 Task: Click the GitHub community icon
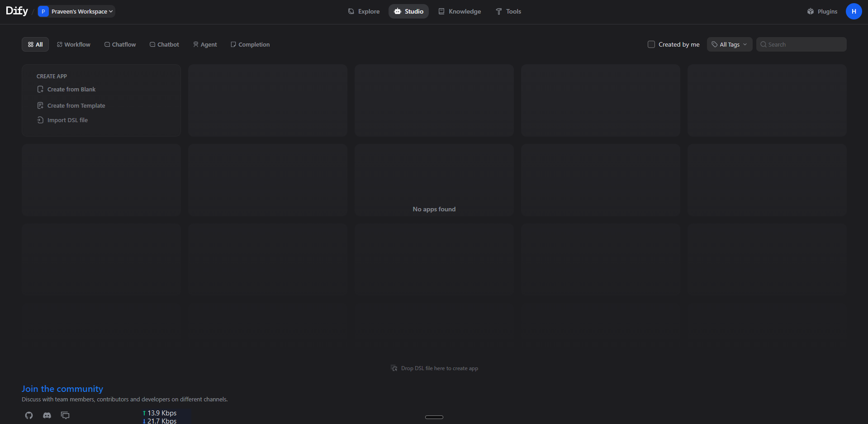click(x=28, y=415)
